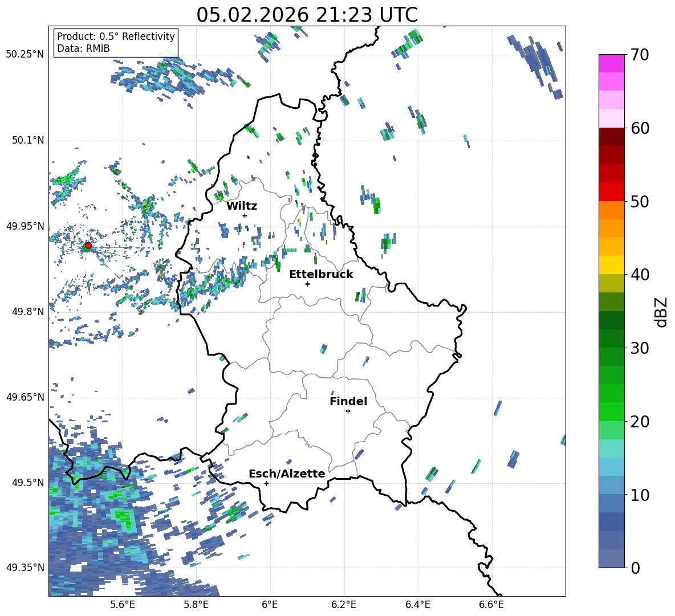Click the 05.02.2026 21:23 UTC title

click(307, 15)
